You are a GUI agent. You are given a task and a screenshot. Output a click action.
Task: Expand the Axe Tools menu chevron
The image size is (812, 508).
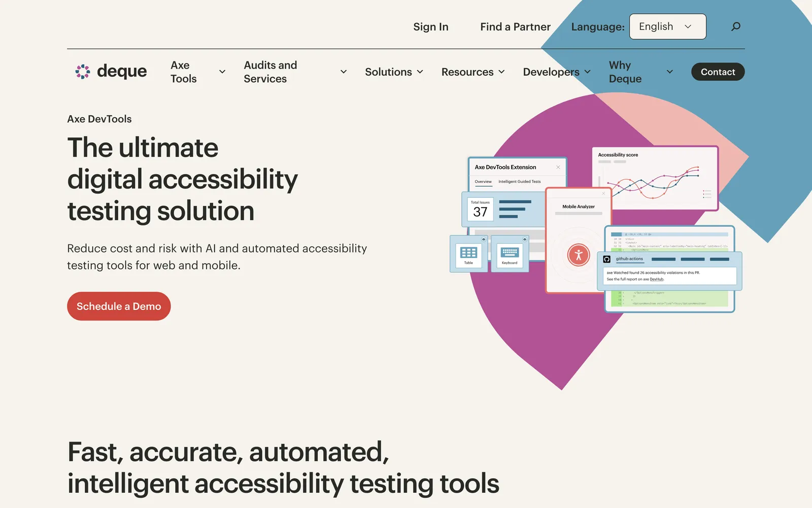point(222,72)
